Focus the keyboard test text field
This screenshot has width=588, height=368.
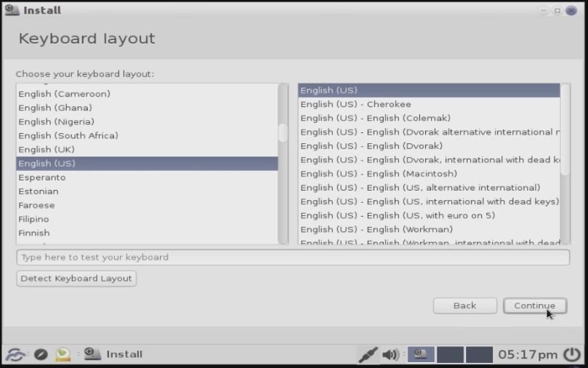(293, 257)
